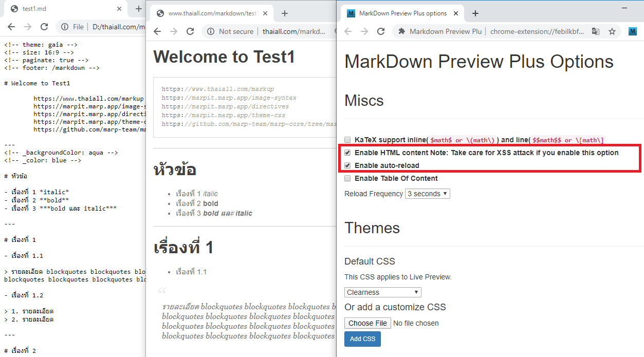Check Enable Table Of Content
Screen dimensions: 644x357
coord(347,178)
